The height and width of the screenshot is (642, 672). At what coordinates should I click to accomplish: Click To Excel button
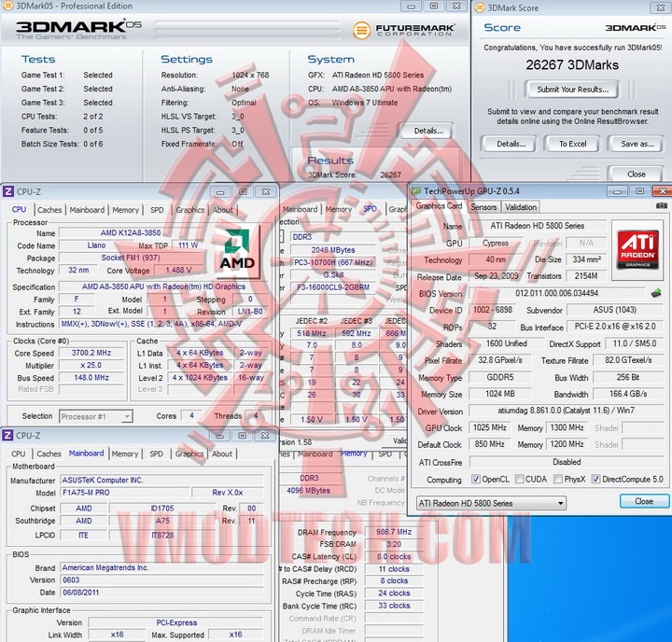(572, 144)
